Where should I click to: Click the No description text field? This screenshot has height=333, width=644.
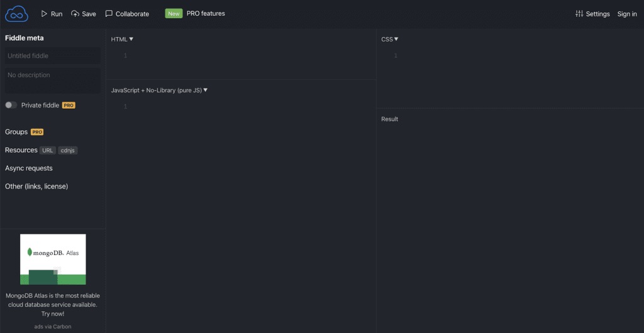pos(53,80)
